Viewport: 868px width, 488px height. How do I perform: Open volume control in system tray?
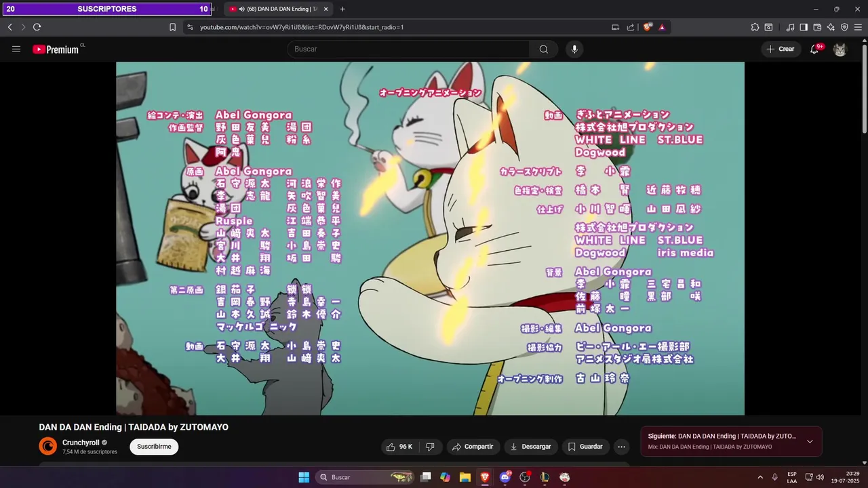[820, 477]
